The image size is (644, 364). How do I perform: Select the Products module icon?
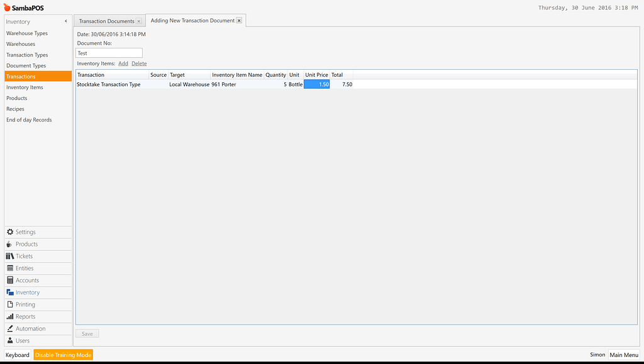[28, 244]
